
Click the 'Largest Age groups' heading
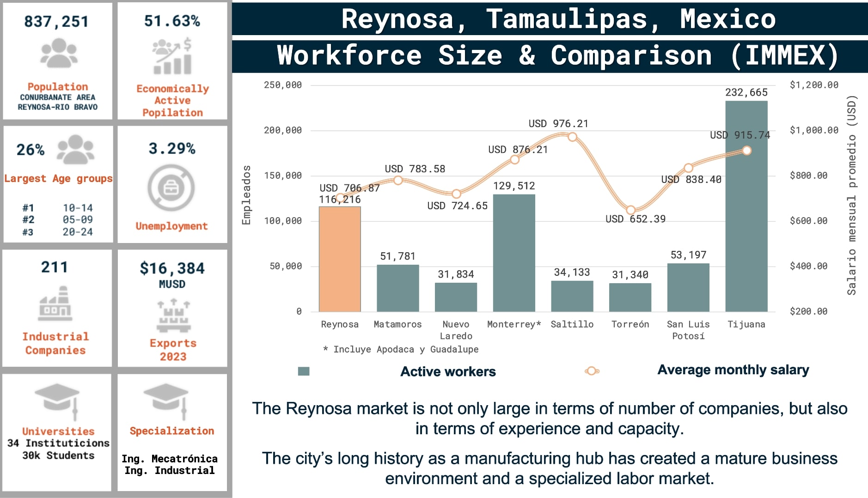tap(58, 178)
